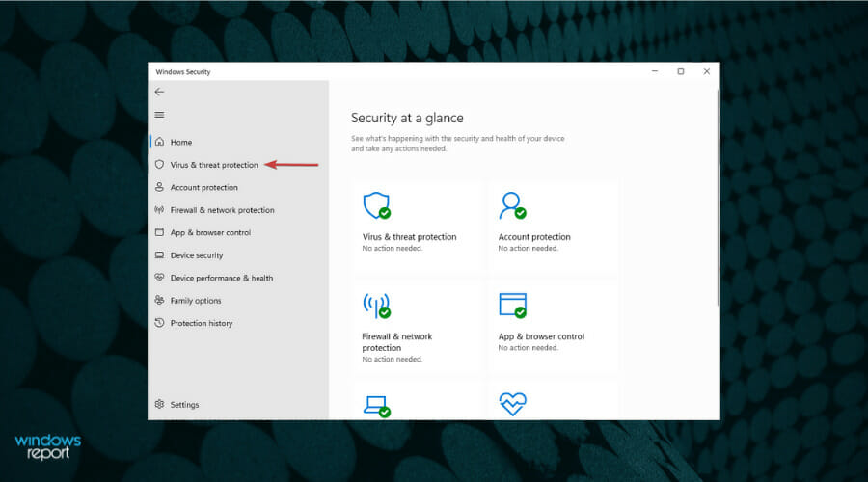868x482 pixels.
Task: Click the Device performance heart tile icon
Action: [x=513, y=404]
